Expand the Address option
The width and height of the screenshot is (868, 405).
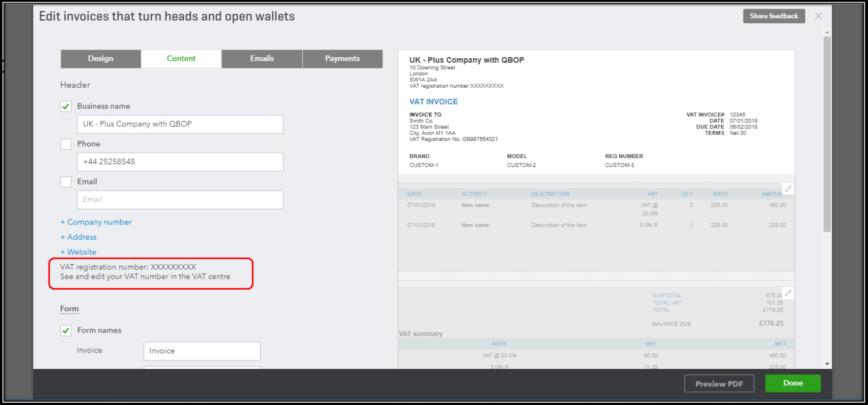(78, 237)
